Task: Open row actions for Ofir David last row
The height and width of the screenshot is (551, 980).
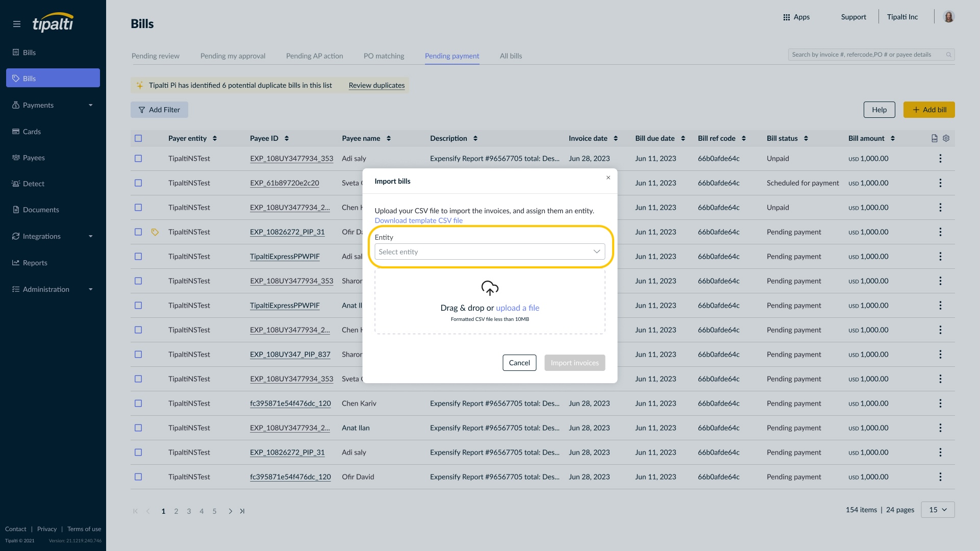Action: click(x=940, y=477)
